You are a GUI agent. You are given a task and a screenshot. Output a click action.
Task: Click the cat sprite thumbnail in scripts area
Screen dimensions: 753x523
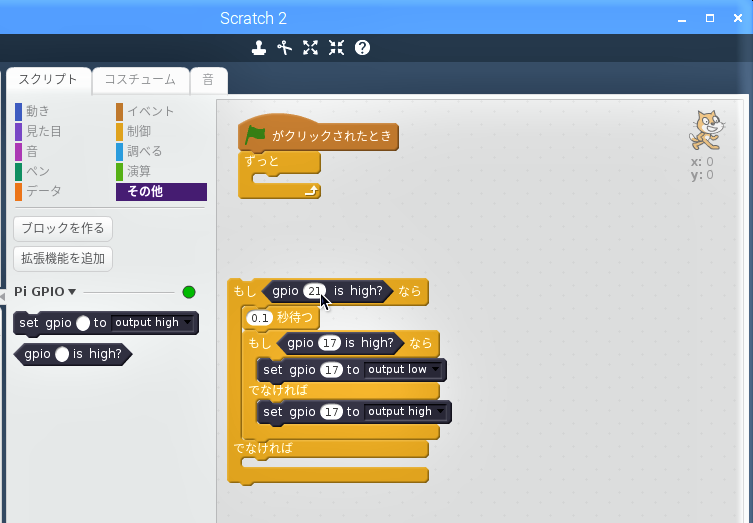tap(706, 131)
